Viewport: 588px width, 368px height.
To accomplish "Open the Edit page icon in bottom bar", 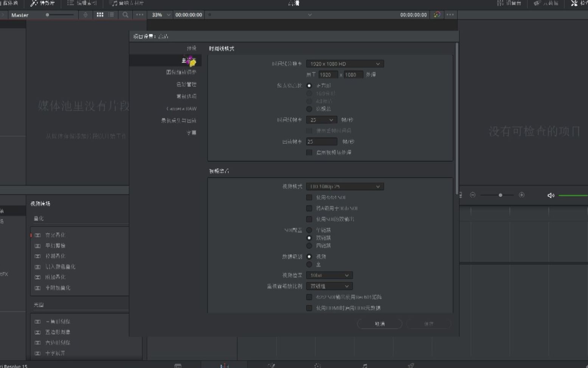I will [224, 365].
